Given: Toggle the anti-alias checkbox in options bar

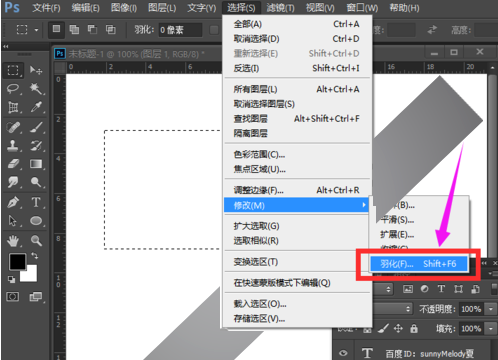Looking at the screenshot, I should coord(214,30).
